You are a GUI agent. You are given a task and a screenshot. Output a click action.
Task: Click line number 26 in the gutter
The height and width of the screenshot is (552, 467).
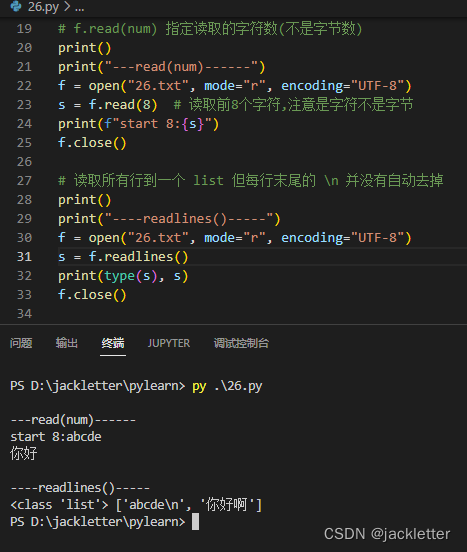click(24, 162)
